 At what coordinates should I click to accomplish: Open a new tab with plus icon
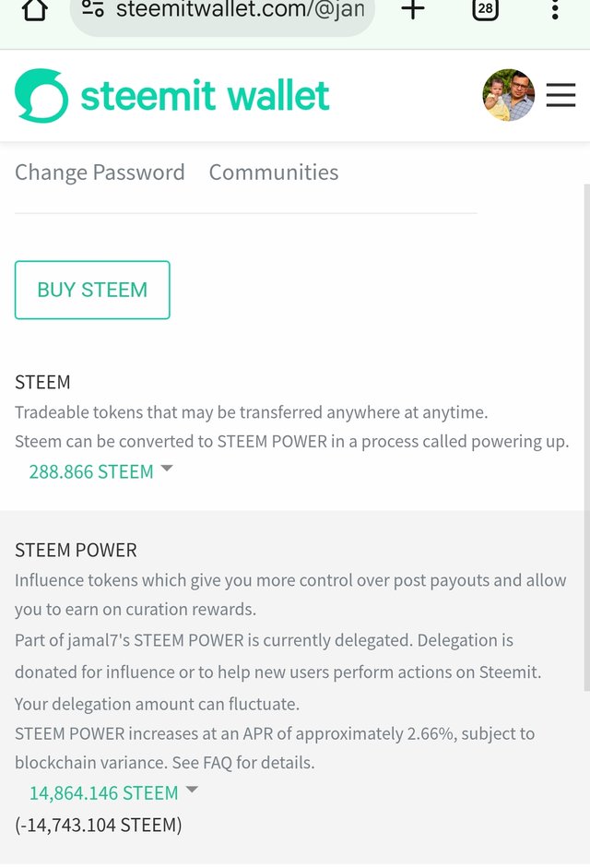pos(413,9)
